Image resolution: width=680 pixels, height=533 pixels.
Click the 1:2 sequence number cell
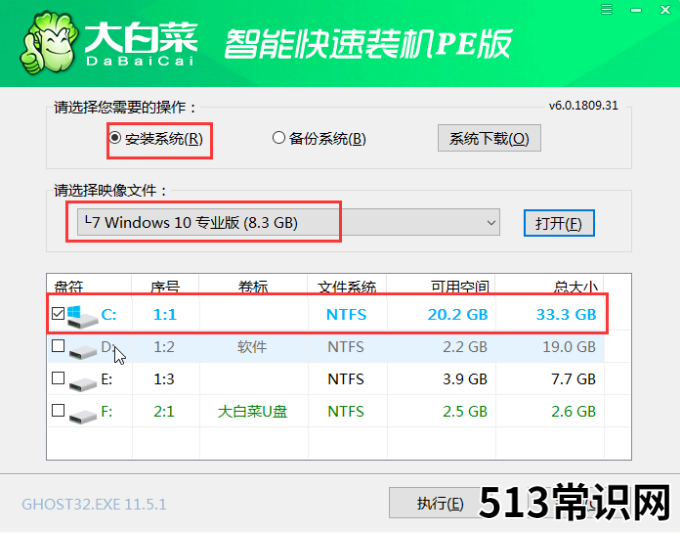click(x=164, y=347)
